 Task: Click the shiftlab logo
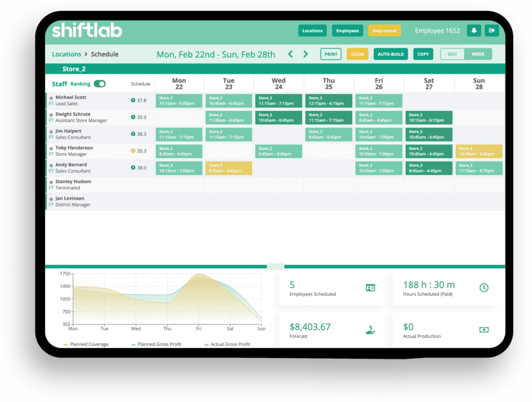[87, 30]
